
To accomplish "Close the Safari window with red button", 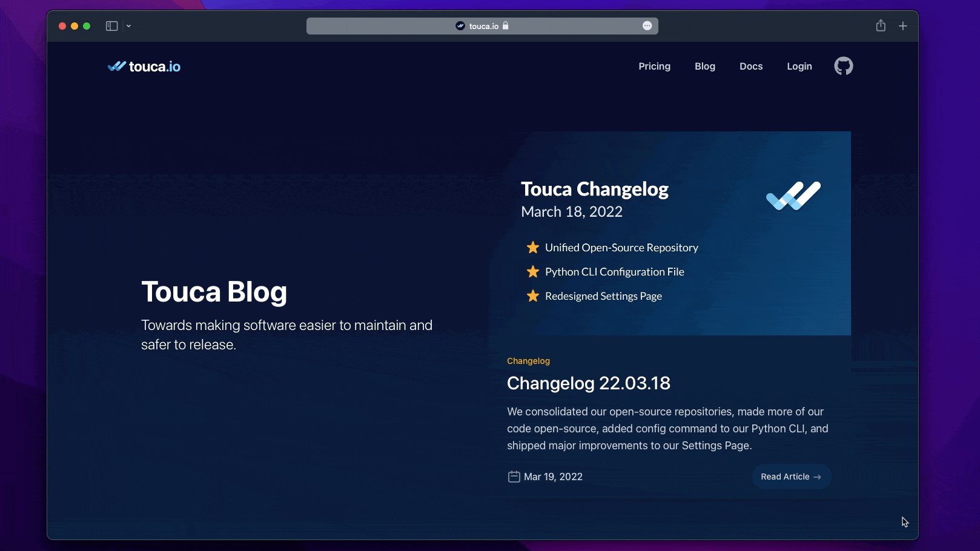I will [62, 26].
